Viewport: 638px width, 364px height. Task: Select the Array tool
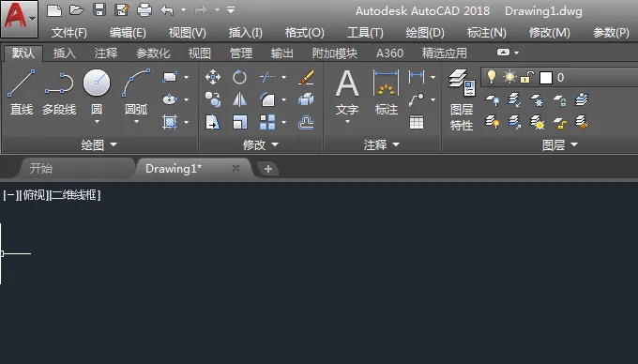266,122
